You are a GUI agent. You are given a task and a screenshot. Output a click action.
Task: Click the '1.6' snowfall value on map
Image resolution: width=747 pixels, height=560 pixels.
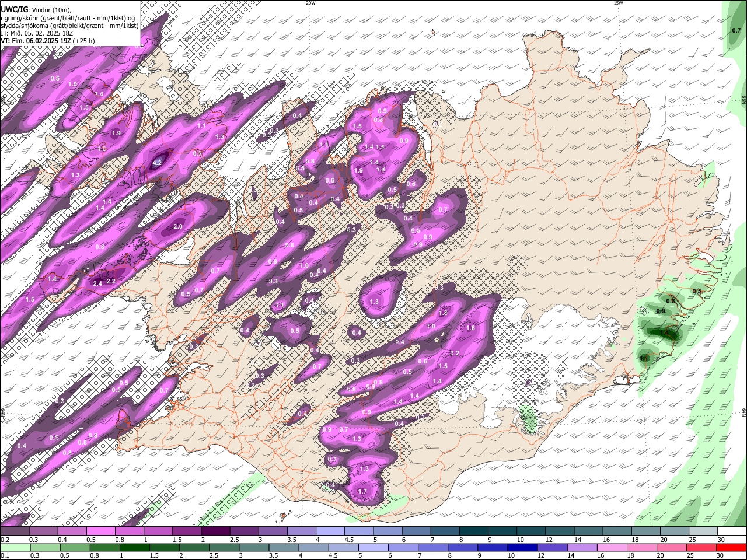coord(471,328)
